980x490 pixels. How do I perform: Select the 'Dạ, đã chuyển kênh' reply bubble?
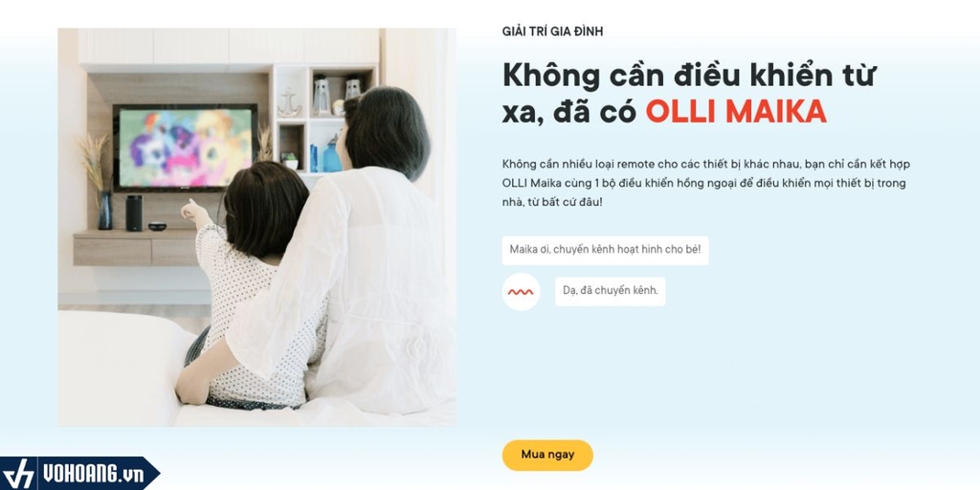(x=610, y=291)
